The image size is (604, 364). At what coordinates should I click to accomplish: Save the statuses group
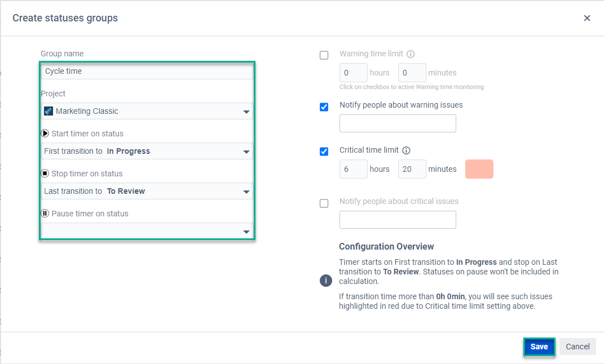pyautogui.click(x=539, y=347)
